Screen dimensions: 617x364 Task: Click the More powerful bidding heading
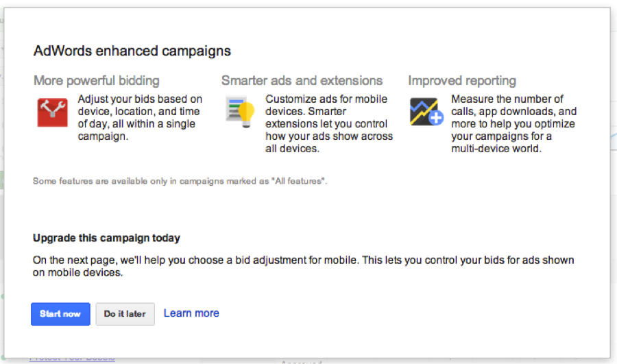pos(97,81)
